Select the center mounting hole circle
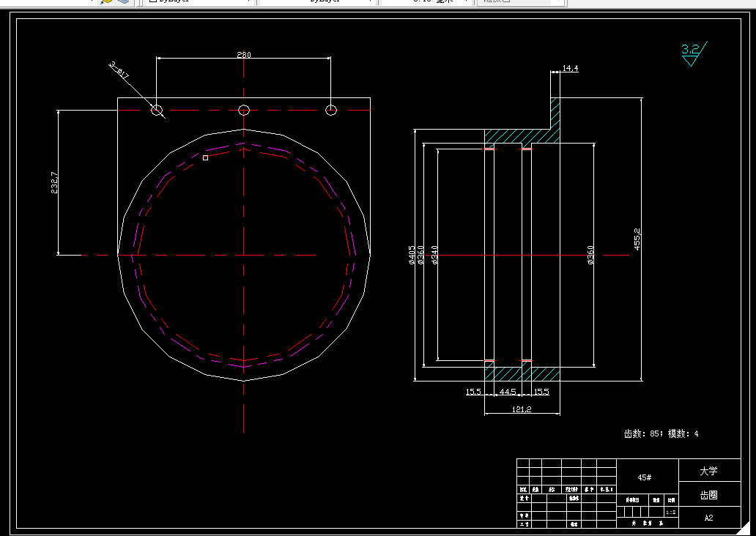 pyautogui.click(x=244, y=110)
